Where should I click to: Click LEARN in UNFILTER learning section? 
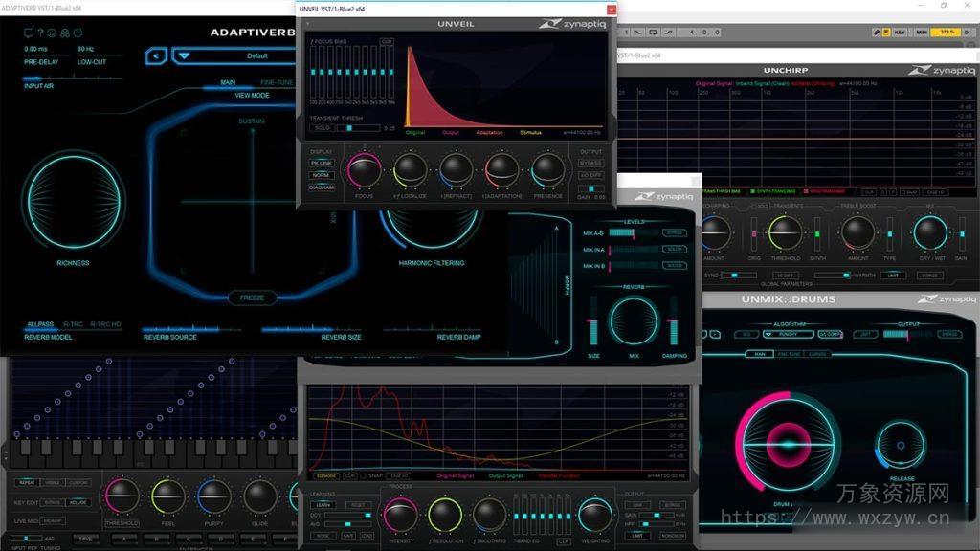pos(324,506)
